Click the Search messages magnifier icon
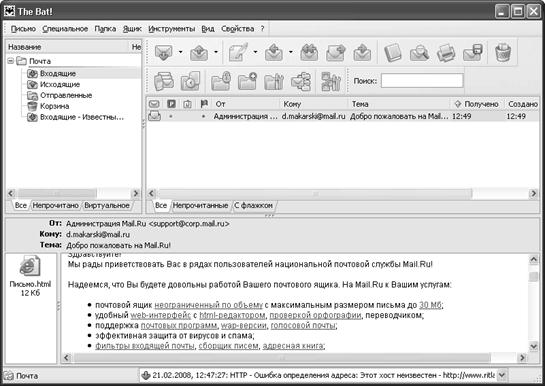The width and height of the screenshot is (545, 386). coord(419,53)
